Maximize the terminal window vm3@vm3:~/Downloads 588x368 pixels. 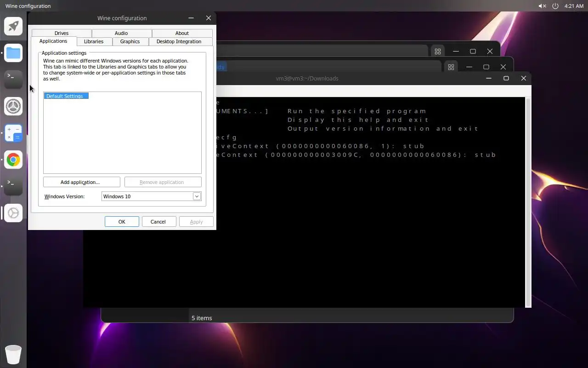(506, 78)
